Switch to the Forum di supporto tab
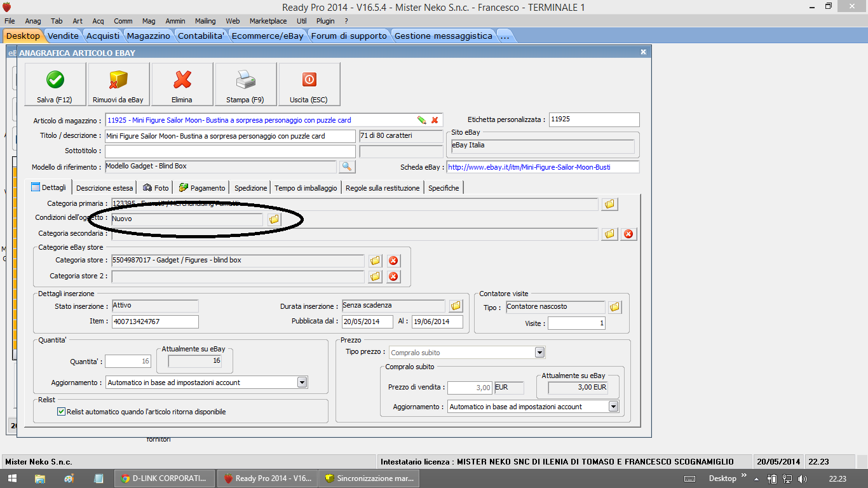The width and height of the screenshot is (868, 488). click(x=349, y=36)
